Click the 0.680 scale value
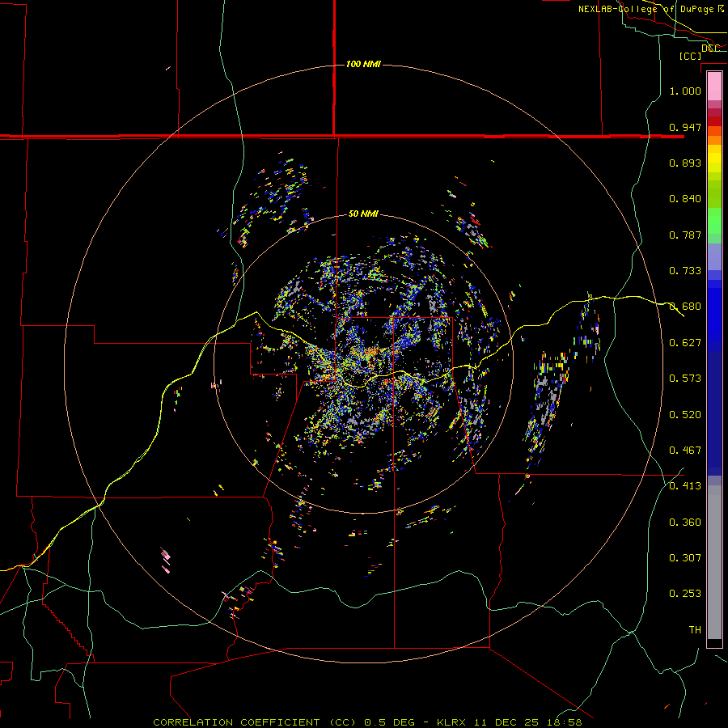 click(x=685, y=306)
